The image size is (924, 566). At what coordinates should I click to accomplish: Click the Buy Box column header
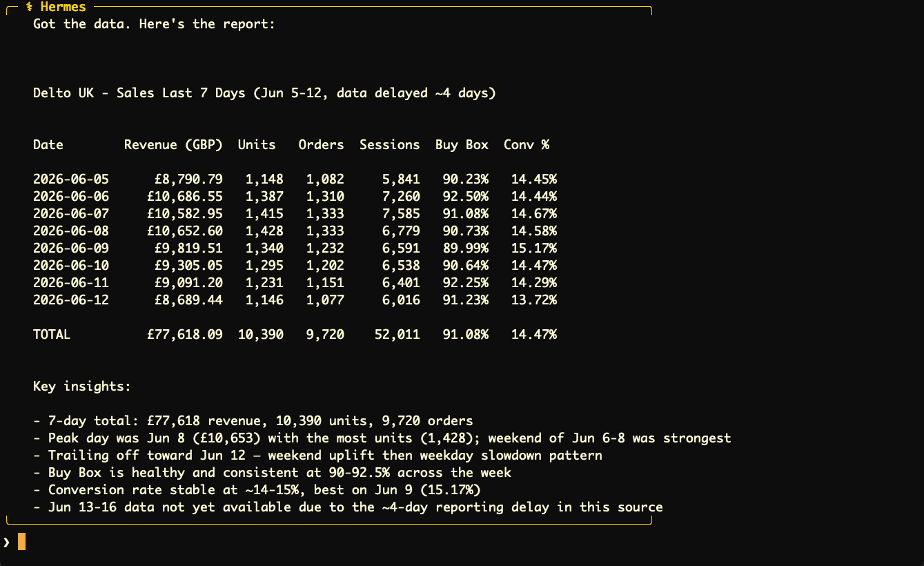pyautogui.click(x=462, y=145)
